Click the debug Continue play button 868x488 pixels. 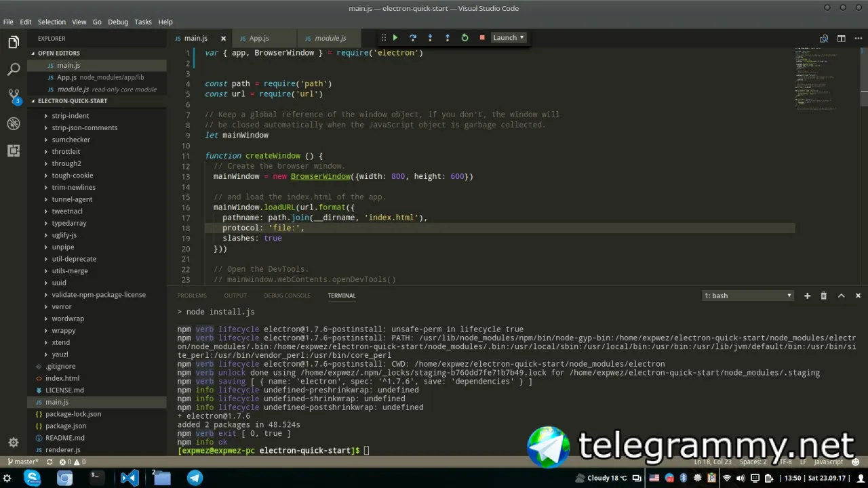(x=395, y=38)
